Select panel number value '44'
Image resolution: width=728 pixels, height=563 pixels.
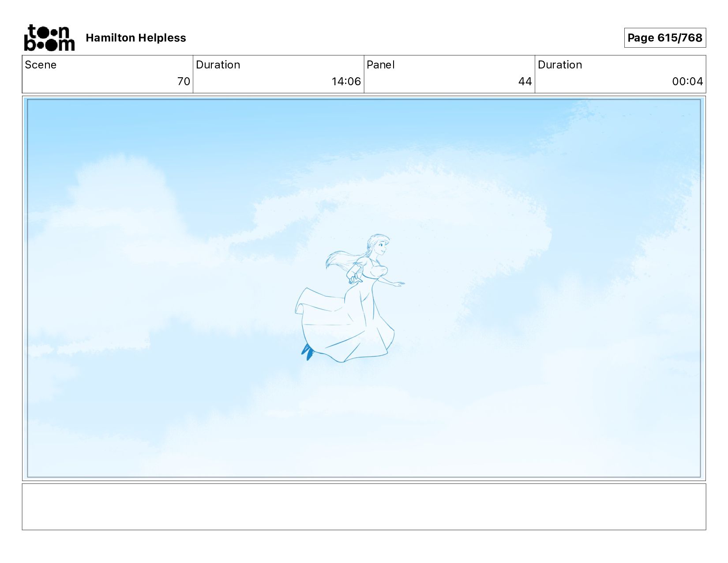525,82
